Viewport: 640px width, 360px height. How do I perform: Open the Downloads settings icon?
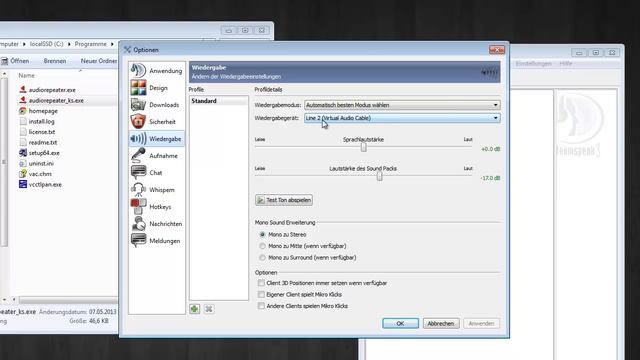pyautogui.click(x=138, y=104)
